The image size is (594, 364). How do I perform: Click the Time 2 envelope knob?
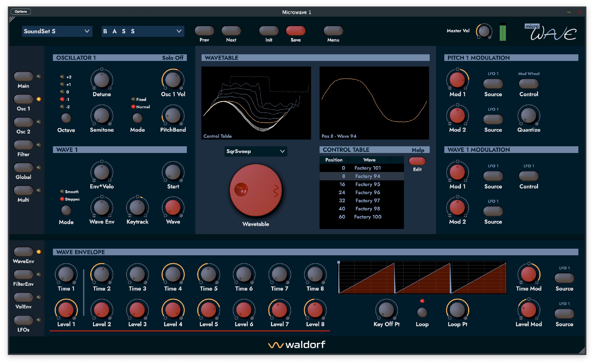point(102,274)
